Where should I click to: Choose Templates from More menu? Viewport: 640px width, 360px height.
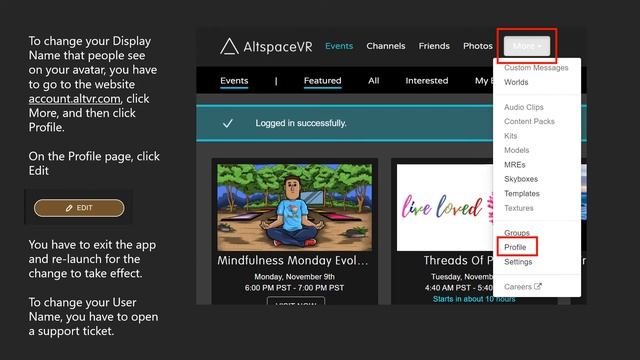[522, 193]
